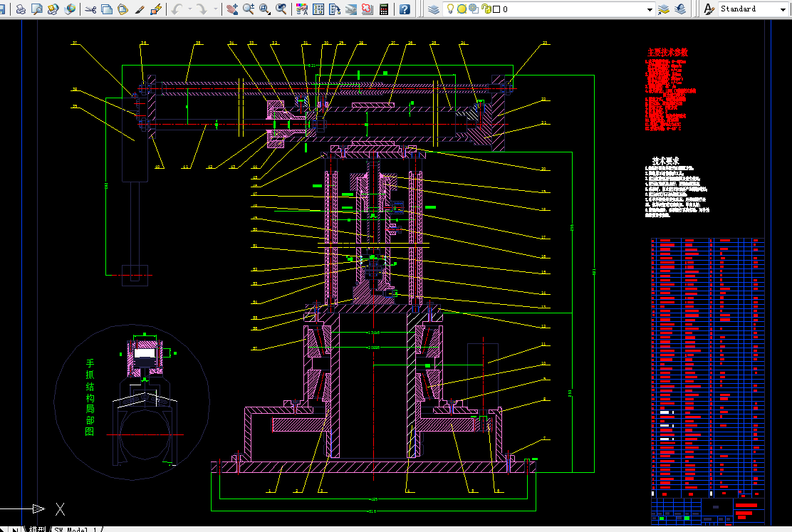The width and height of the screenshot is (792, 532).
Task: Open Plot Preview from the toolbar
Action: [37, 9]
